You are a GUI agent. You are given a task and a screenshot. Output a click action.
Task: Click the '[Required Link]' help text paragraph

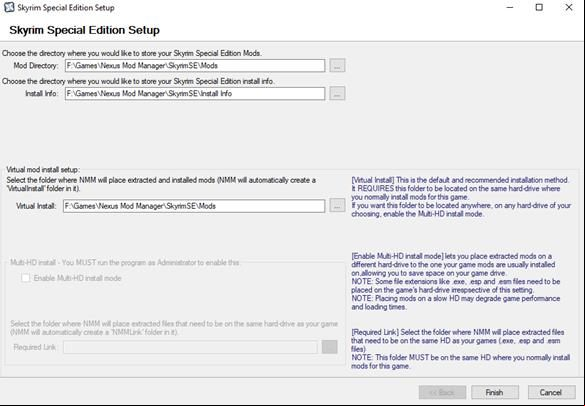461,349
